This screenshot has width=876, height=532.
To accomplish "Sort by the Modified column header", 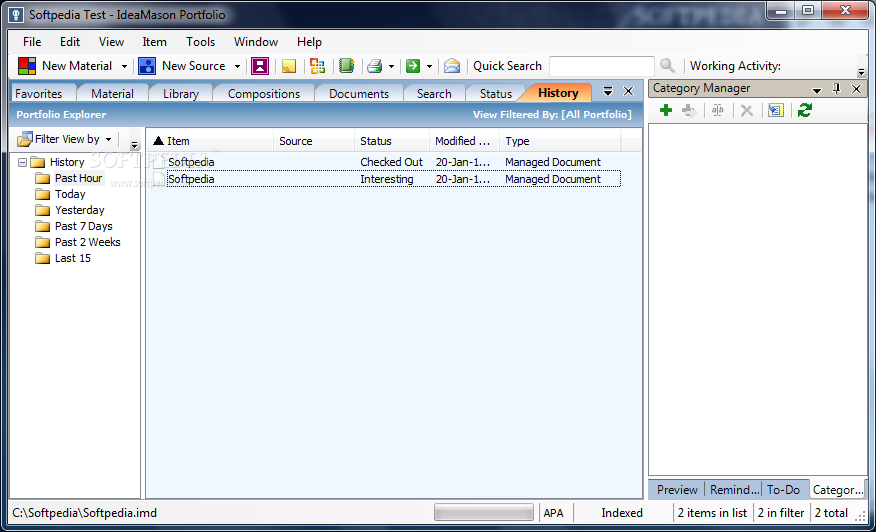I will 464,141.
